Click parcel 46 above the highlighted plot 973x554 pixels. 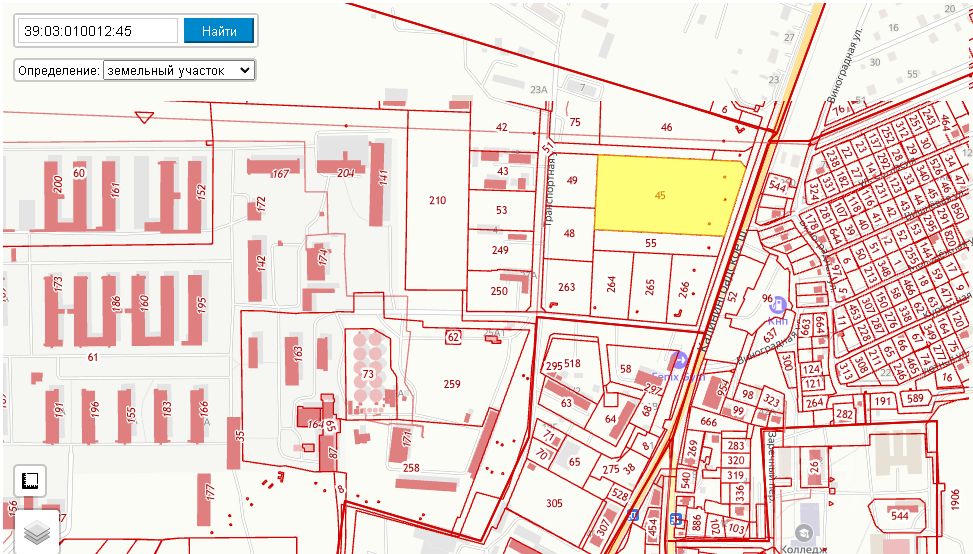pyautogui.click(x=666, y=127)
